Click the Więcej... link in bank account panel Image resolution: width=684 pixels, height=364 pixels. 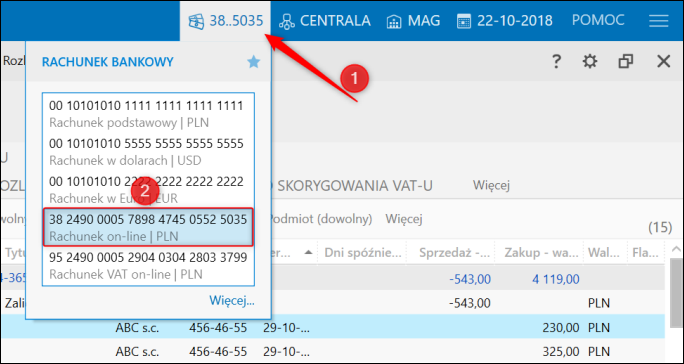[x=232, y=300]
